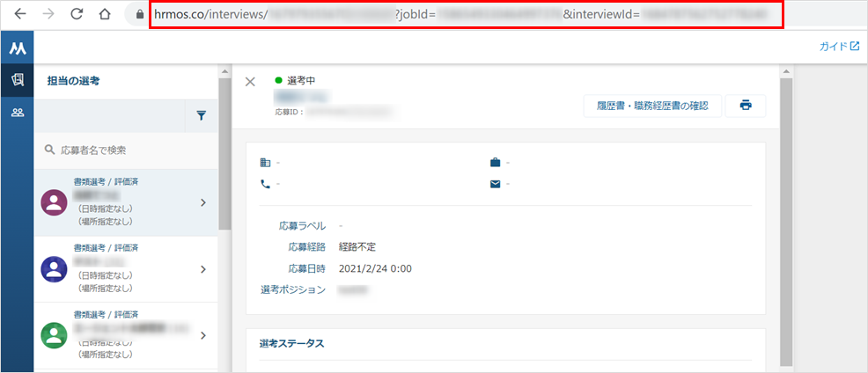868x373 pixels.
Task: Click the printer icon button
Action: [746, 106]
